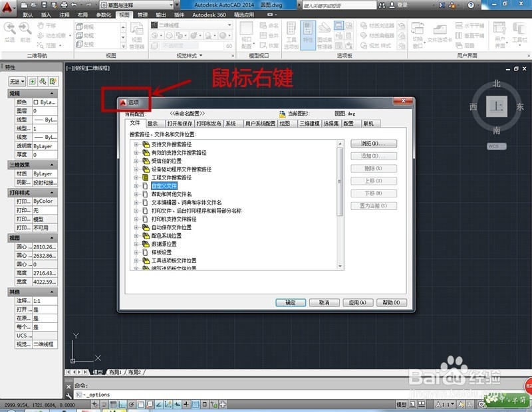Screen dimensions: 532x412
Task: Click the Undo arrow icon
Action: (x=74, y=5)
